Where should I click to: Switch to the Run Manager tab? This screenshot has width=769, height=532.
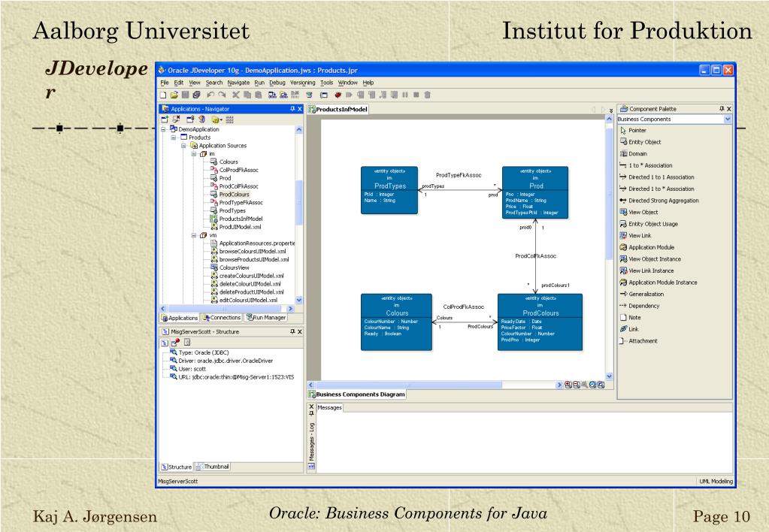266,318
